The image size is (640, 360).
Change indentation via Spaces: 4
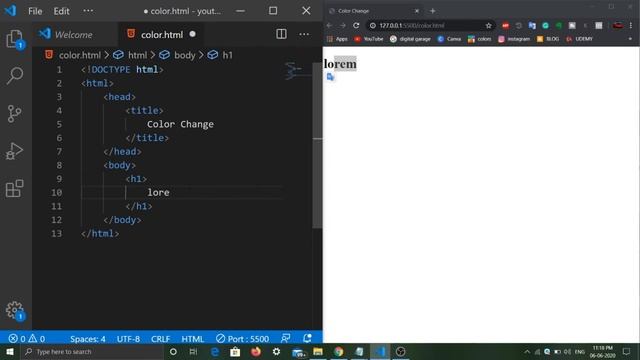(x=87, y=339)
